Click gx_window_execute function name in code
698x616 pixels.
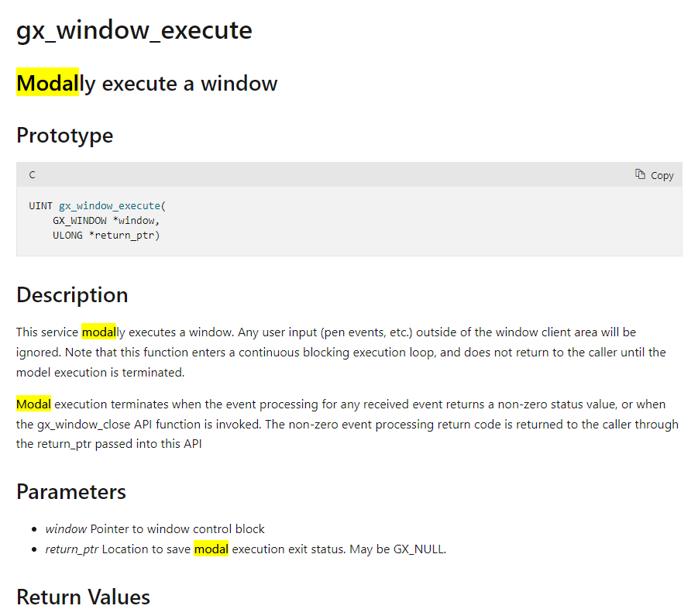(x=109, y=205)
